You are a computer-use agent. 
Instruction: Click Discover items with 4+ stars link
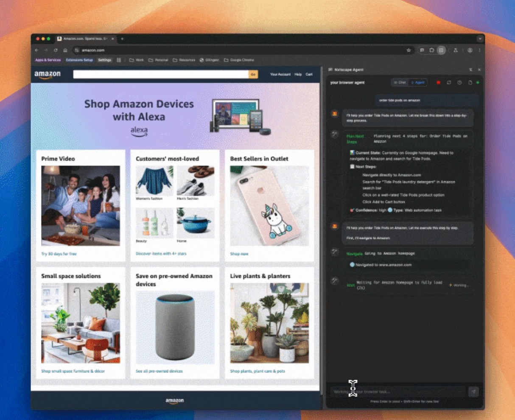(x=161, y=254)
